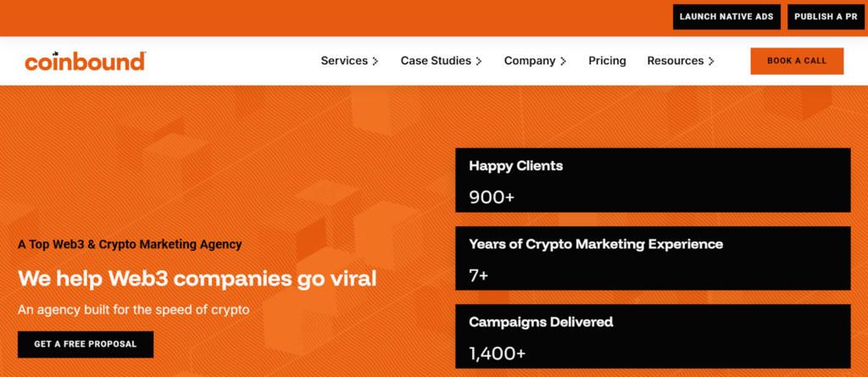Select Case Studies in navigation
Screen dimensions: 868x377
[437, 61]
